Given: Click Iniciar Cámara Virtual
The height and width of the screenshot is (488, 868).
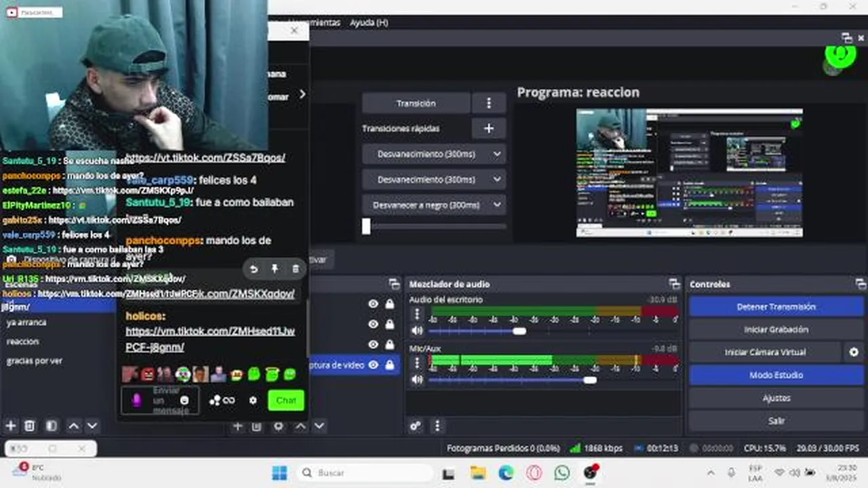Looking at the screenshot, I should click(x=766, y=352).
